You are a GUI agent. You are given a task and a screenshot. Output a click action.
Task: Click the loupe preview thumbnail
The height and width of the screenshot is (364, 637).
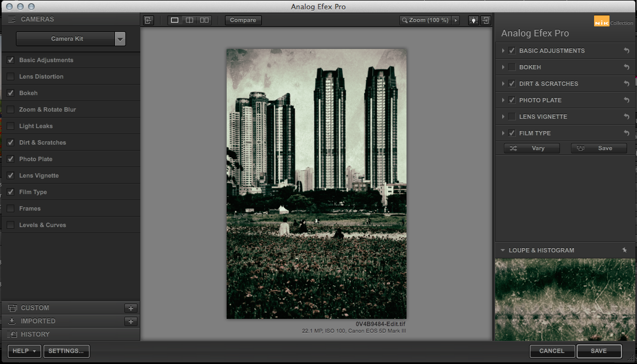tap(565, 300)
